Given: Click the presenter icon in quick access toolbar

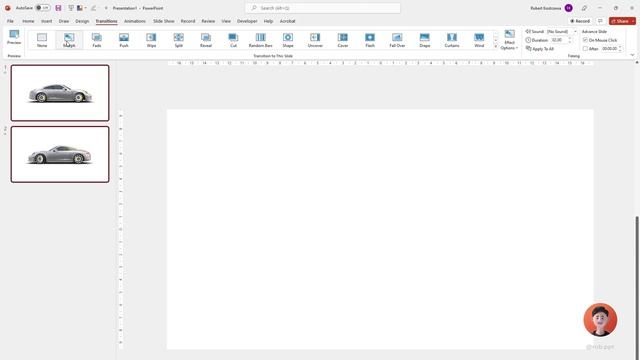Looking at the screenshot, I should (71, 8).
